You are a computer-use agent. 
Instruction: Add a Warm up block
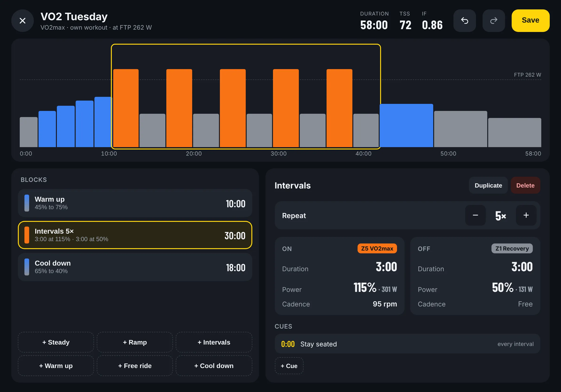[56, 366]
